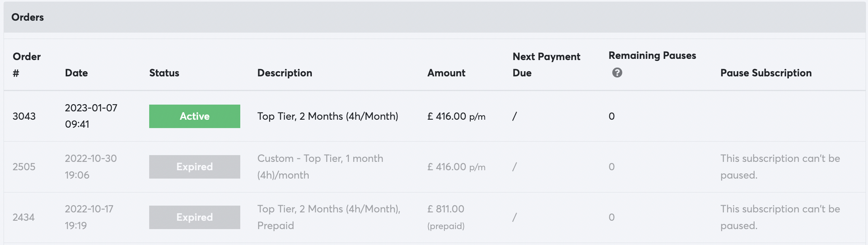Click the £ 811.00 prepaid amount

click(446, 217)
